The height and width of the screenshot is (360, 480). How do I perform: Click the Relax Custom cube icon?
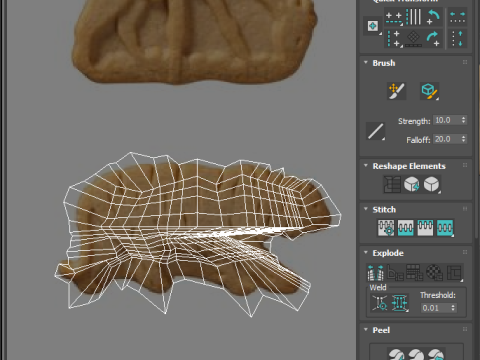[432, 184]
